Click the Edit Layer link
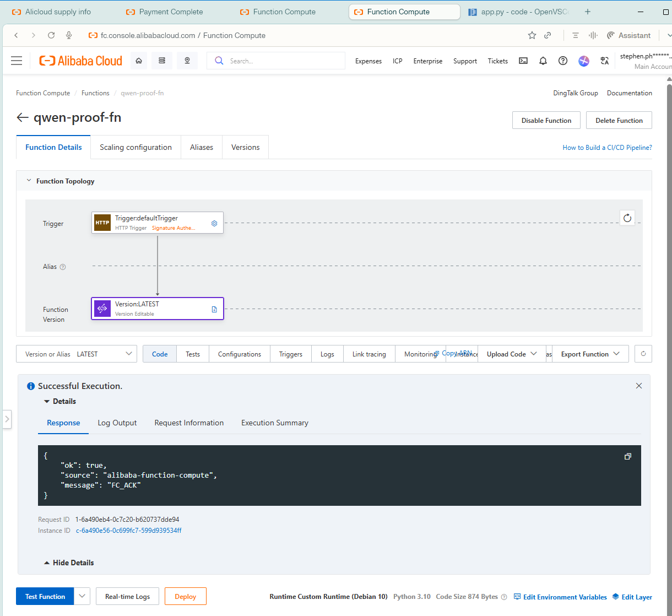Viewport: 672px width, 616px height. click(x=632, y=597)
